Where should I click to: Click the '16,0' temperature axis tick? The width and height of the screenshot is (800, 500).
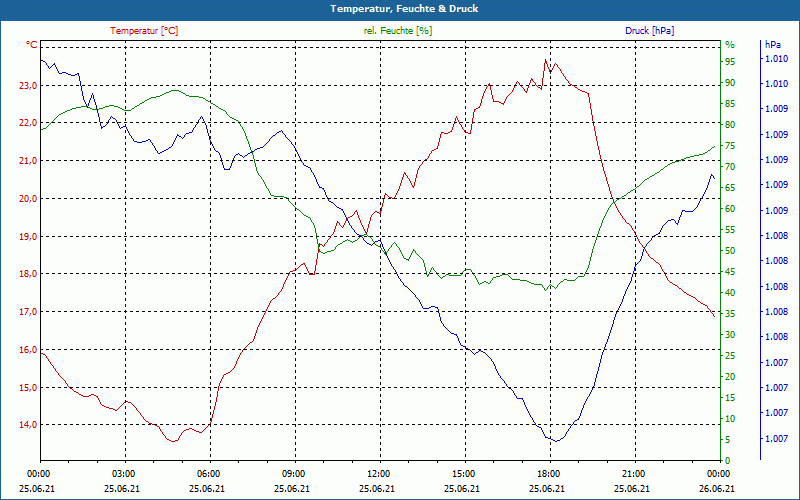(28, 349)
